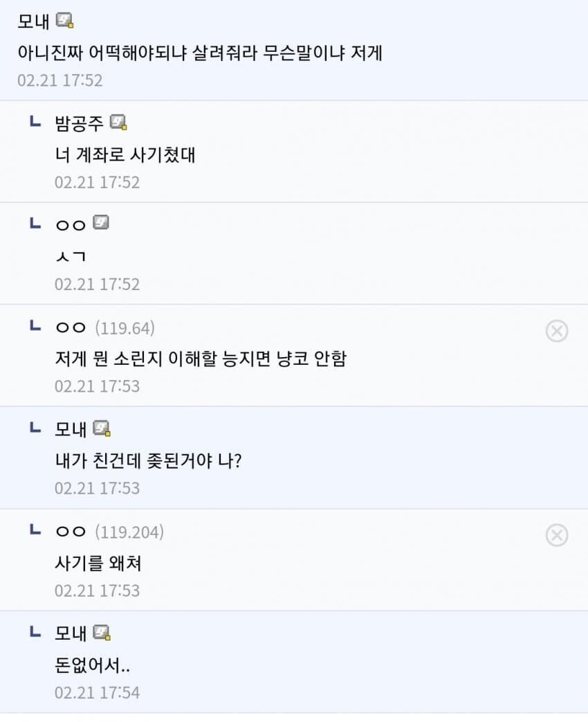This screenshot has height=722, width=588.
Task: Click 모내's gallog icon above '돈없어서..' reply
Action: pos(102,633)
